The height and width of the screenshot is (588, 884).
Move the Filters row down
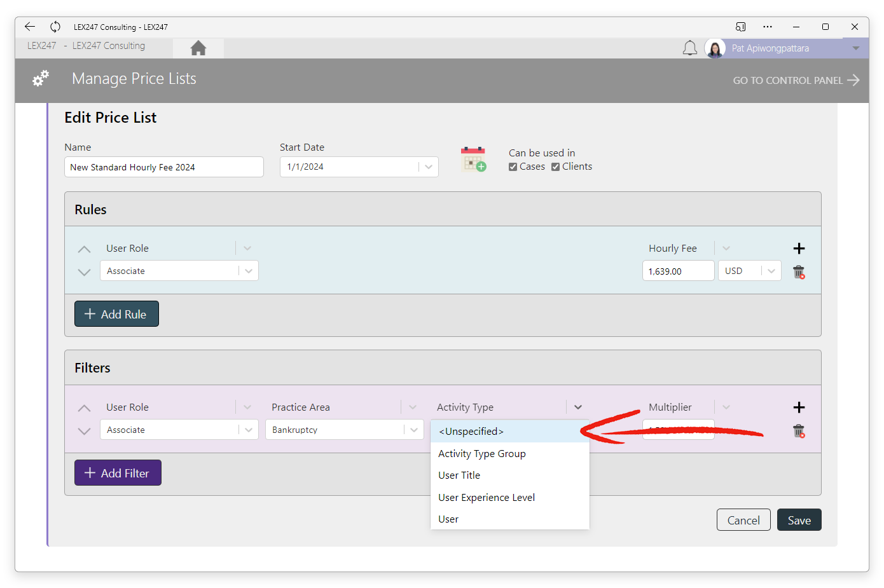(84, 431)
